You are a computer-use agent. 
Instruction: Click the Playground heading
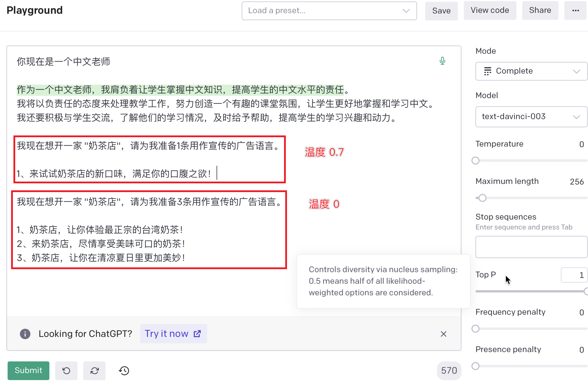point(34,10)
